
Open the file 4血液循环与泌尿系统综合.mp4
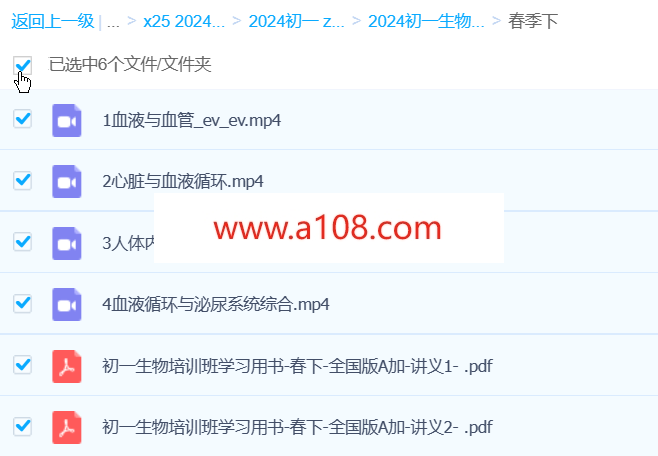(x=216, y=305)
